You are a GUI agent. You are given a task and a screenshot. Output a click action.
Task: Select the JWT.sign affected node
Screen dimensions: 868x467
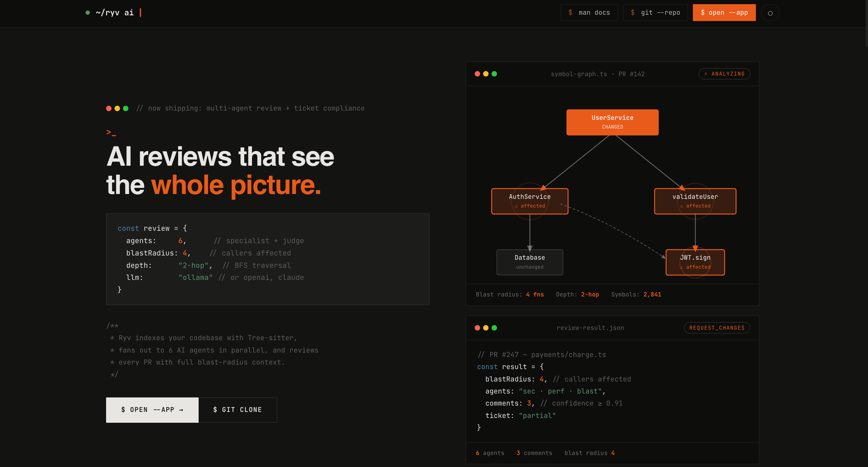point(695,262)
